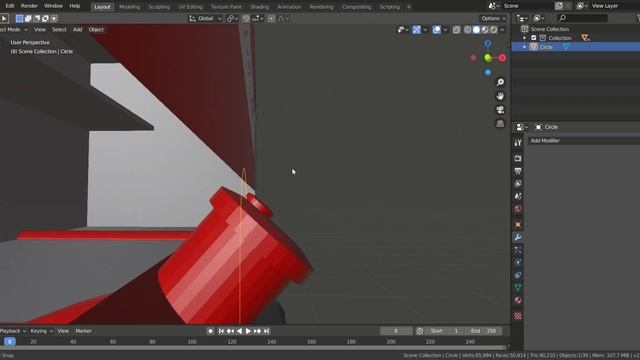Open the Keying dropdown in timeline

coord(42,331)
